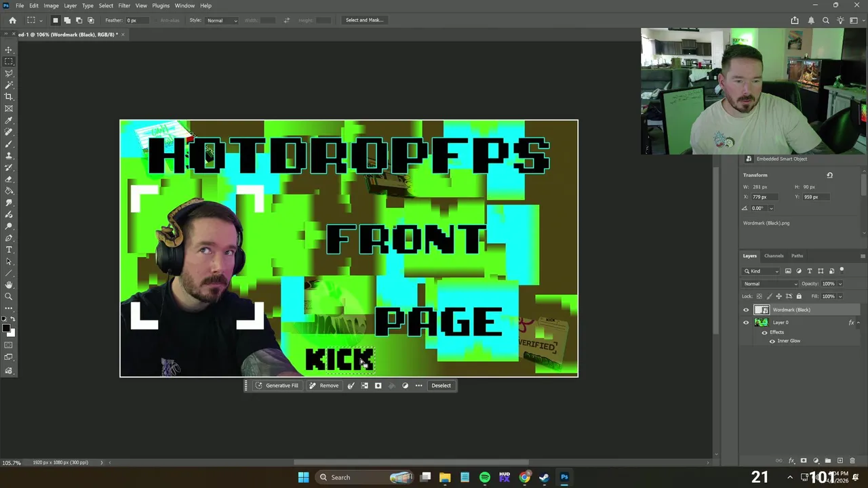Create new group folder icon

pos(828,461)
